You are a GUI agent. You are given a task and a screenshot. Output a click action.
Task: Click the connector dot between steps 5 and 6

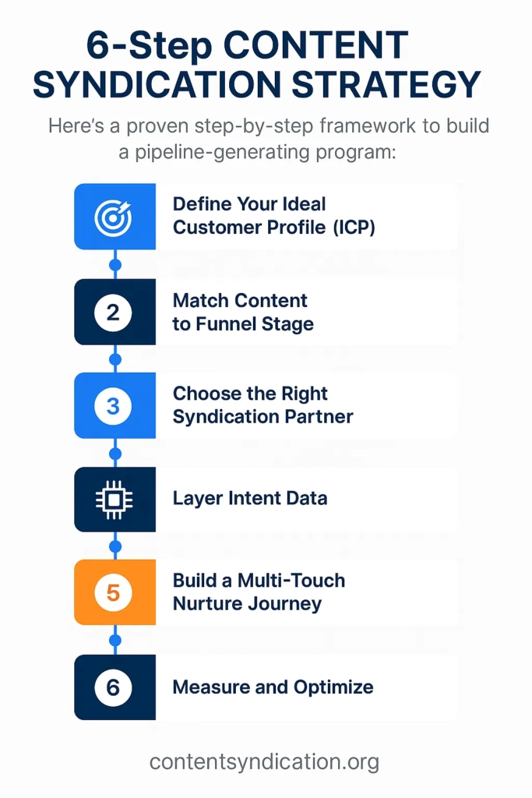point(115,640)
